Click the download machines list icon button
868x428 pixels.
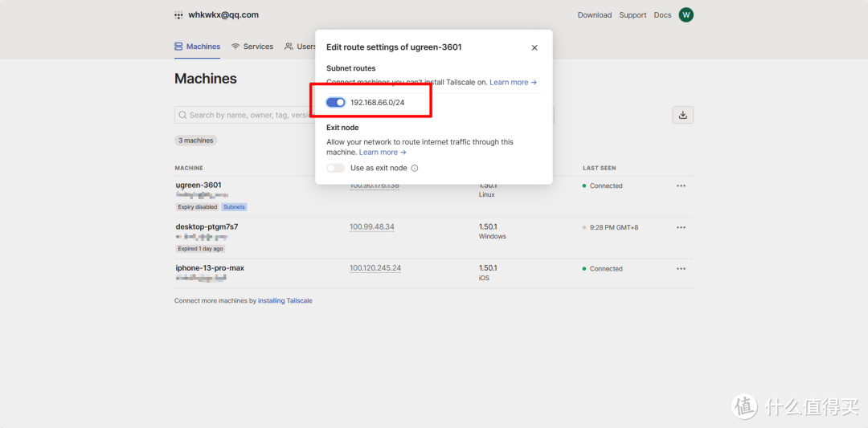click(x=682, y=115)
